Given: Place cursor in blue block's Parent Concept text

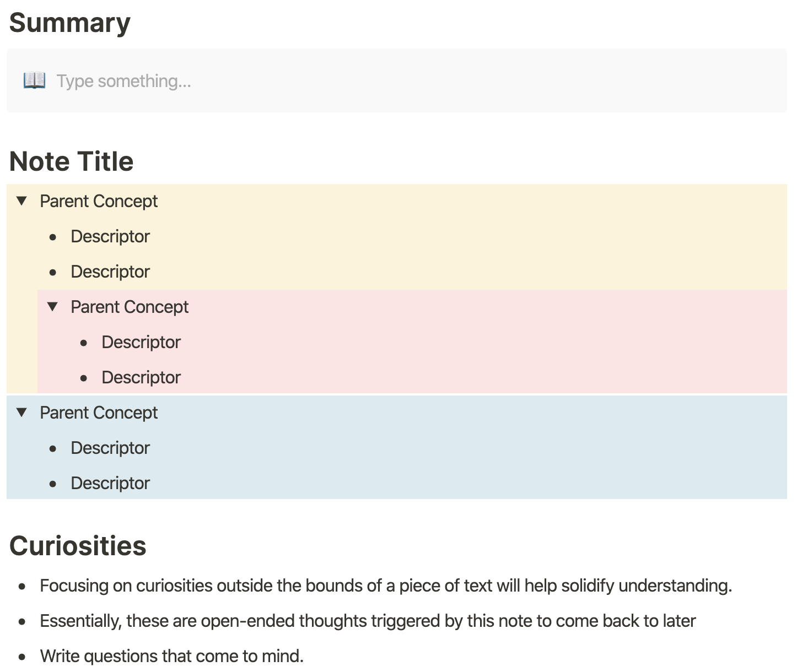Looking at the screenshot, I should 99,413.
